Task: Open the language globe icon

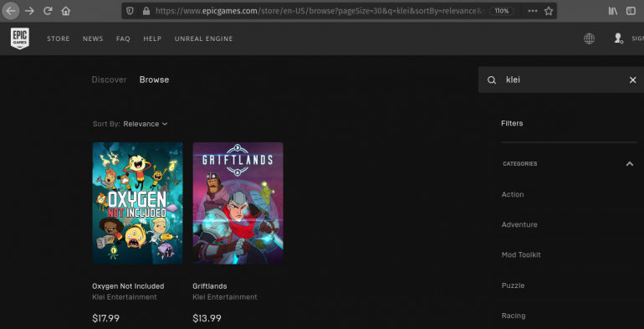Action: click(x=589, y=39)
